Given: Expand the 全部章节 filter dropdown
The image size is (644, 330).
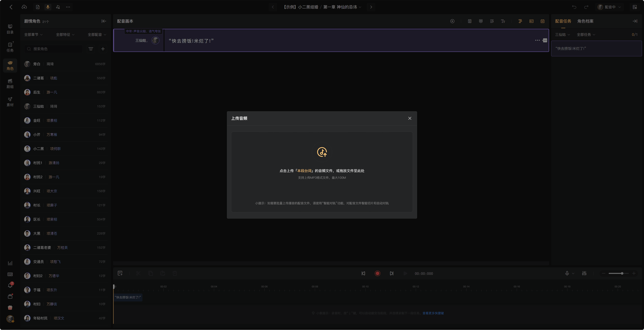Looking at the screenshot, I should click(33, 35).
